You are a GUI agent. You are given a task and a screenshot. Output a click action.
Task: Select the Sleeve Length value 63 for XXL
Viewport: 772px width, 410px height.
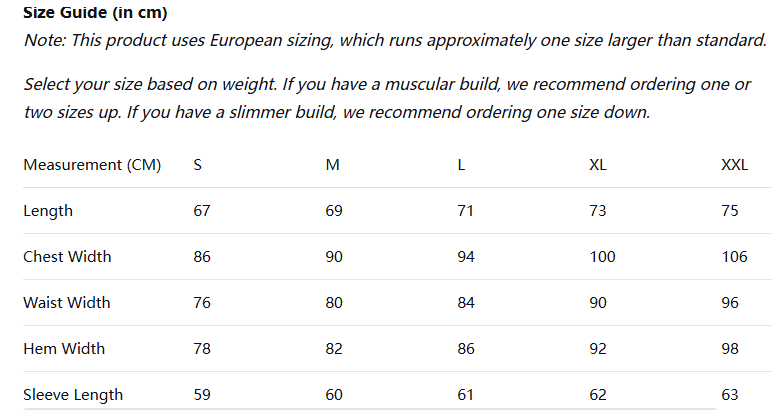[x=730, y=395]
